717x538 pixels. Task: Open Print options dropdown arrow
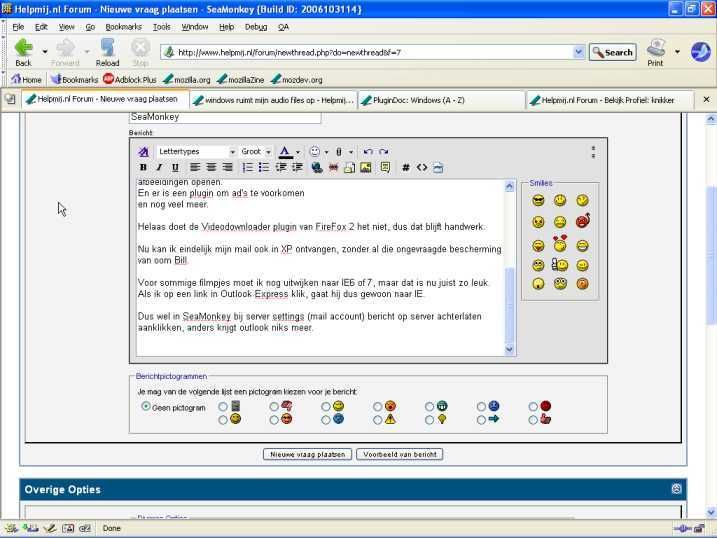point(677,52)
